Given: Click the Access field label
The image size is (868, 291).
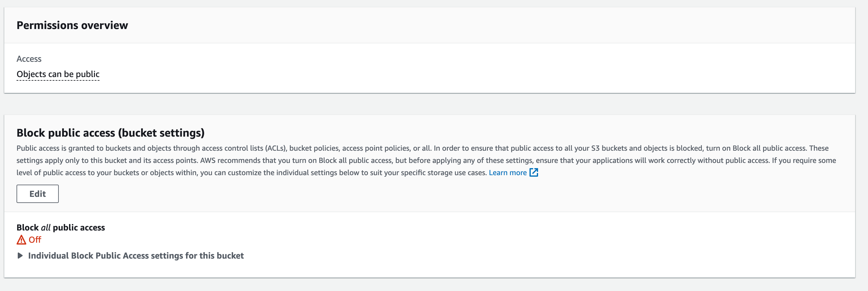Looking at the screenshot, I should coord(29,59).
